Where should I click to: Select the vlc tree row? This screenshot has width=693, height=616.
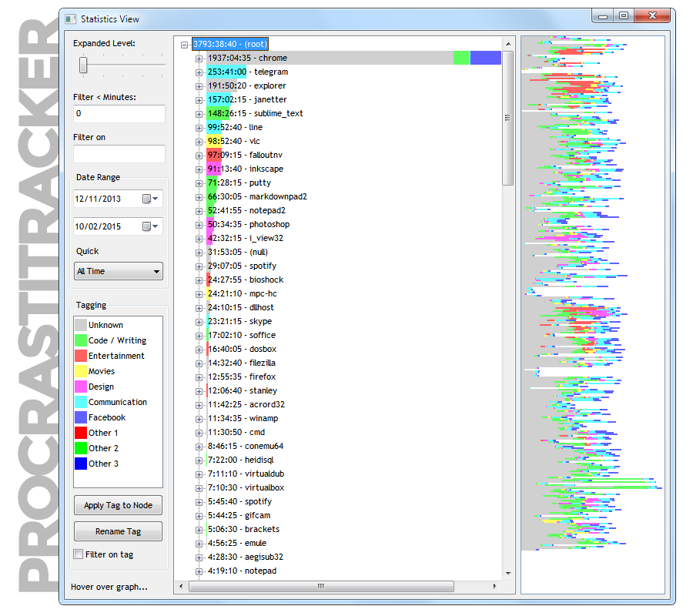(234, 142)
